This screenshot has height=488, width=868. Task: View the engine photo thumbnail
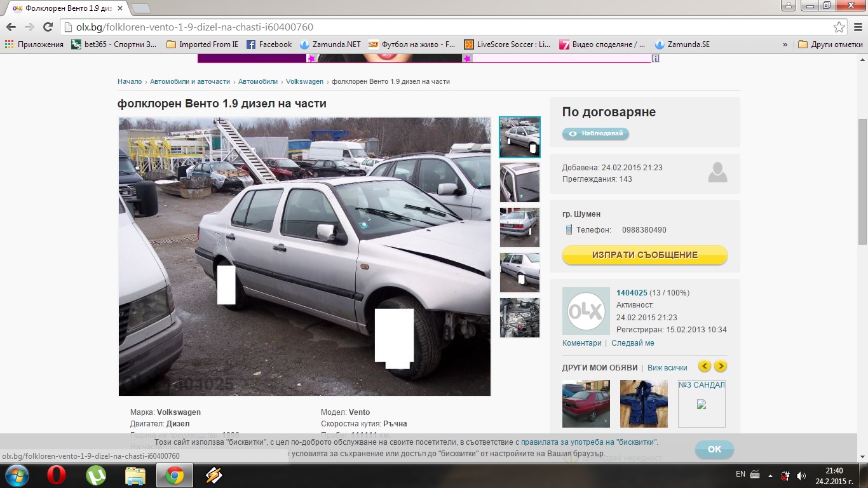519,318
